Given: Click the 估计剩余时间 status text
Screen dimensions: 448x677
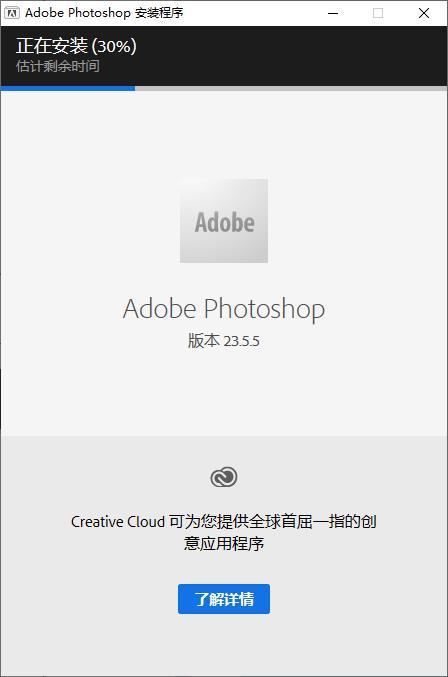Looking at the screenshot, I should pyautogui.click(x=58, y=66).
